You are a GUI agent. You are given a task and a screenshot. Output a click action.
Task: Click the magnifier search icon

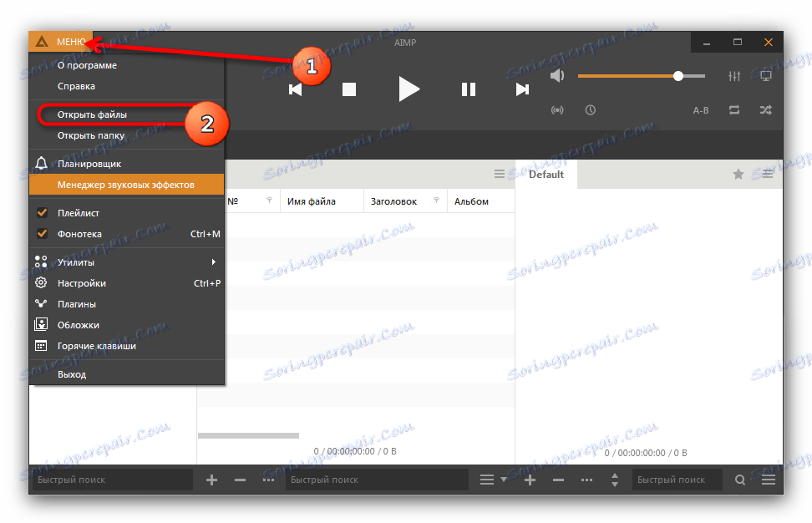740,480
